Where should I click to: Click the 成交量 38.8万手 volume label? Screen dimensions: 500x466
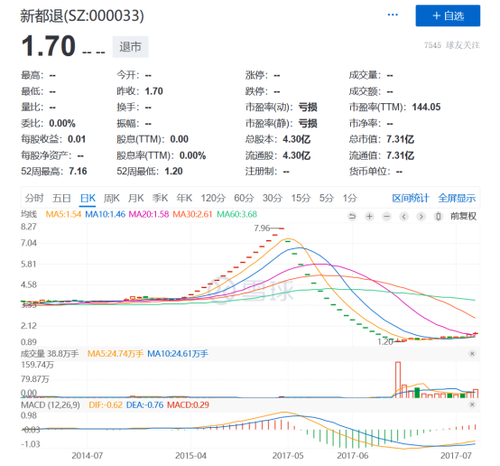50,354
